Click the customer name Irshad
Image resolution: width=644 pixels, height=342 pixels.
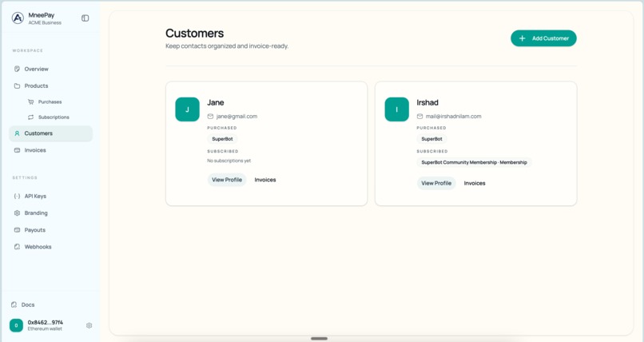[427, 102]
